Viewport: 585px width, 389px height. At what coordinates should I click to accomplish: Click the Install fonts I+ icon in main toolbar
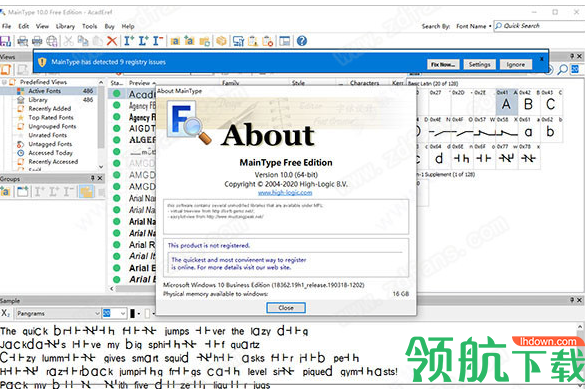[x=129, y=41]
